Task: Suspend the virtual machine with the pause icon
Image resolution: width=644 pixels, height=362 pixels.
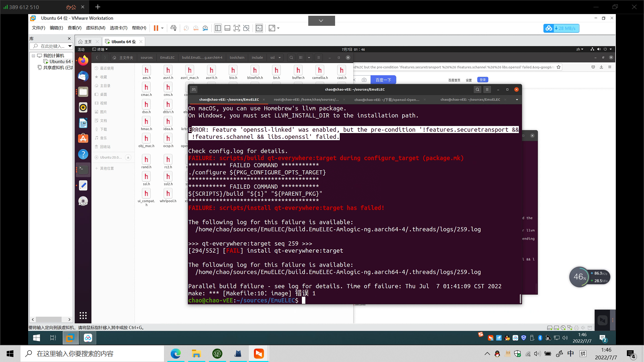Action: [x=156, y=28]
